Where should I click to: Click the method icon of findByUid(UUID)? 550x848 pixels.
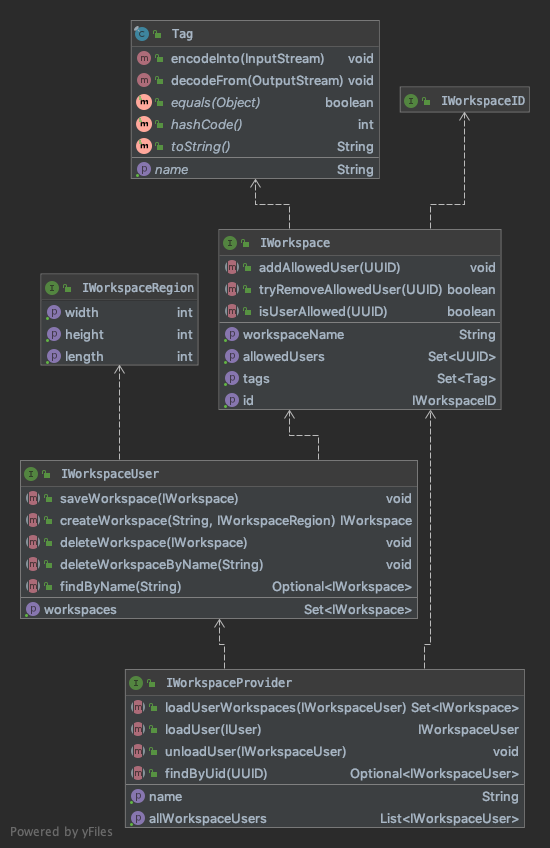(x=138, y=773)
